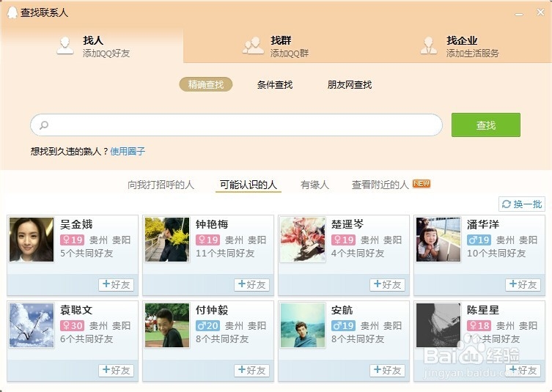Switch to 找企业 tab
The height and width of the screenshot is (392, 552).
click(x=459, y=46)
